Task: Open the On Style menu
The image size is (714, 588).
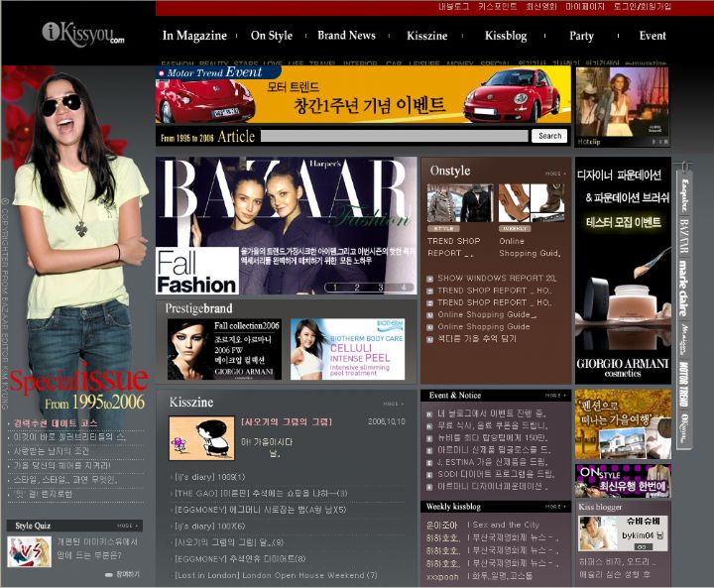Action: pyautogui.click(x=272, y=36)
